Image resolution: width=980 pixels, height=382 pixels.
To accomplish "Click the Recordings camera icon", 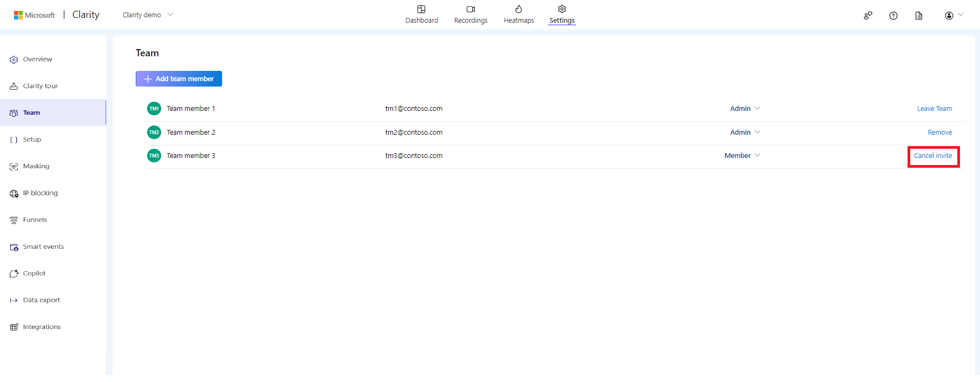I will (471, 9).
